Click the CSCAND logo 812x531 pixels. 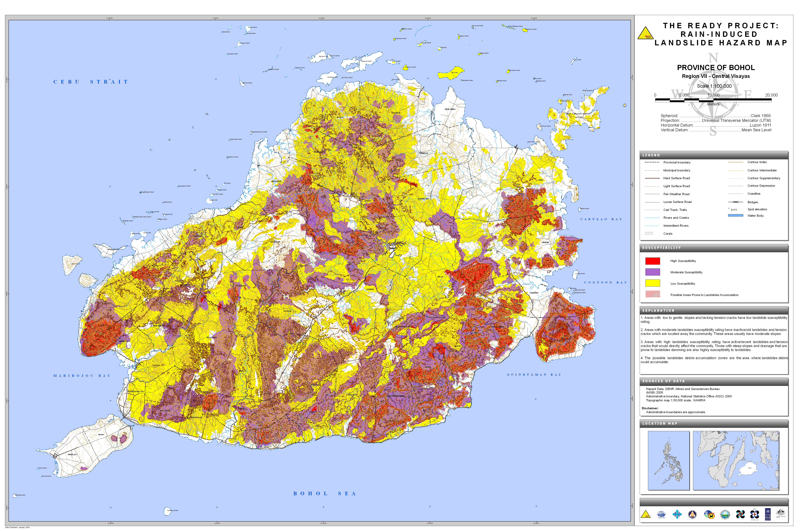click(661, 515)
